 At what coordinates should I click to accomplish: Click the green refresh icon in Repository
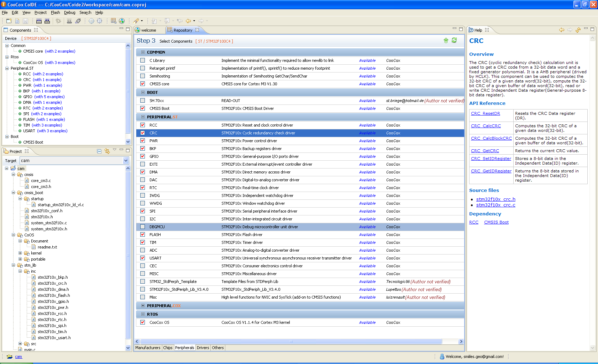454,41
